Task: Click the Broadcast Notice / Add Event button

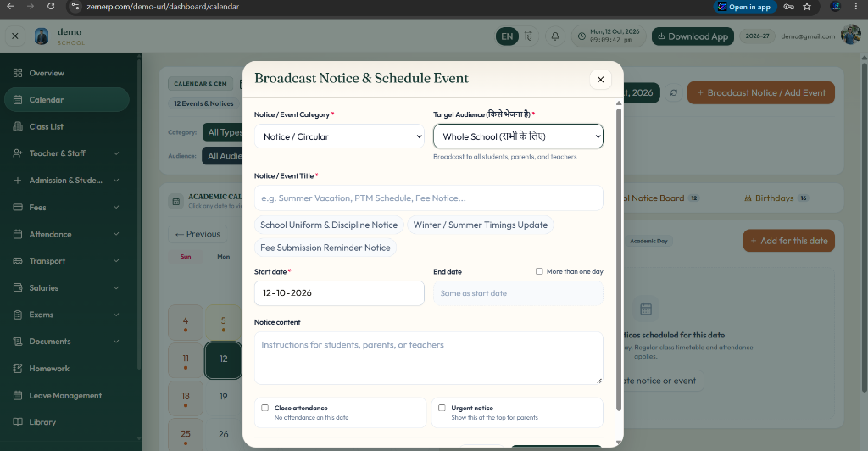Action: [x=761, y=93]
